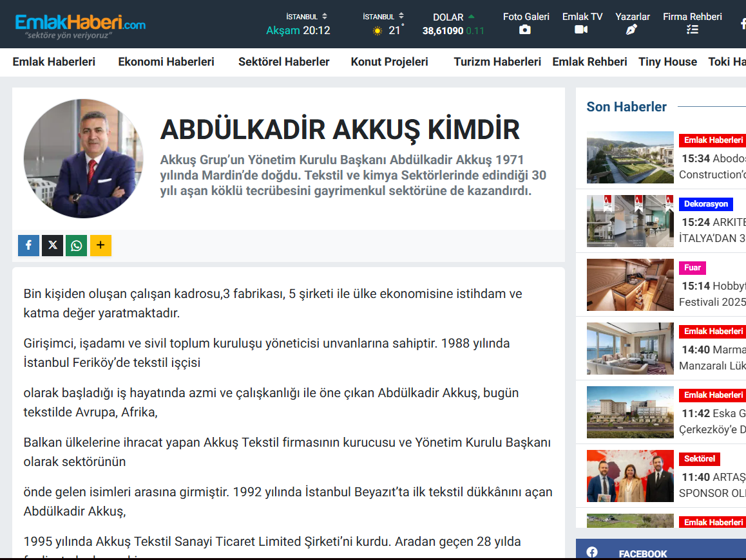Open the DOLAR exchange rate widget

point(453,24)
